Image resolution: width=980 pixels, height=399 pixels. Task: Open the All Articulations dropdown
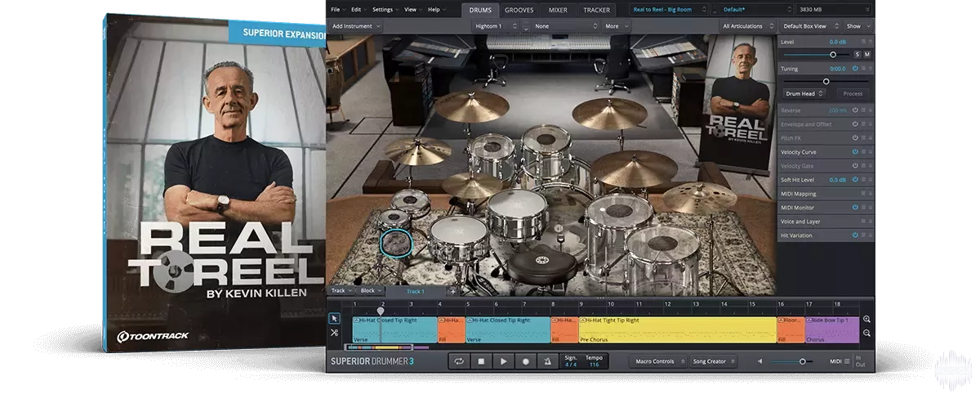(747, 26)
